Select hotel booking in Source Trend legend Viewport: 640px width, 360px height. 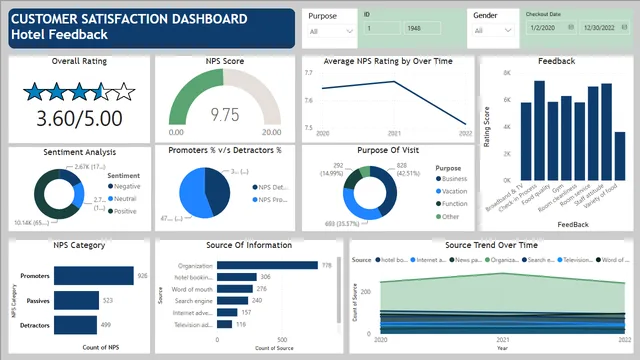click(391, 260)
